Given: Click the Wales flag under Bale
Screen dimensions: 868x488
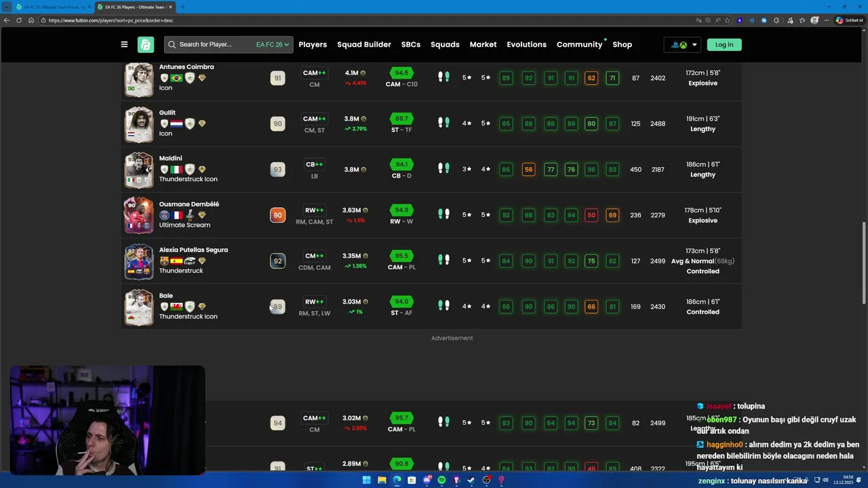Looking at the screenshot, I should [x=176, y=306].
